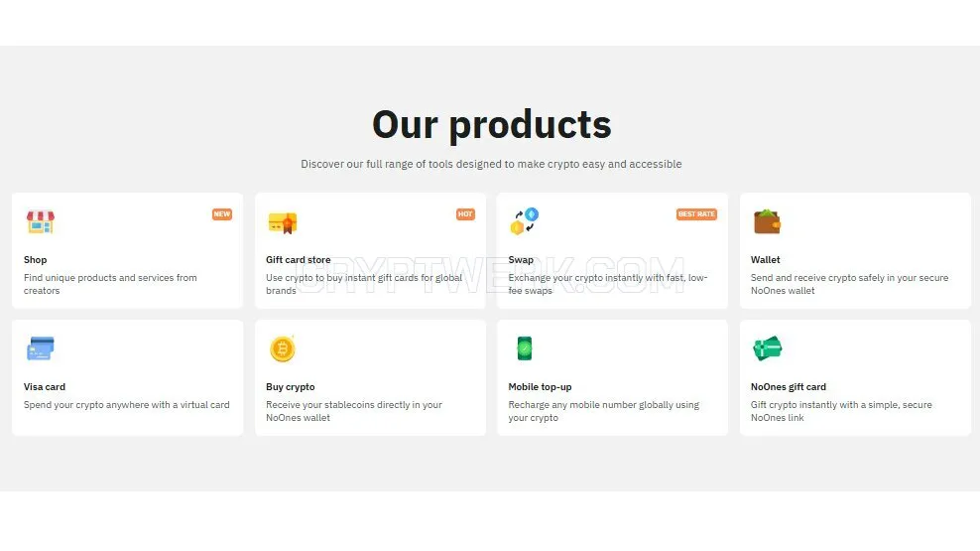Click the BEST RATE badge on Swap
The width and height of the screenshot is (980, 551).
point(696,213)
